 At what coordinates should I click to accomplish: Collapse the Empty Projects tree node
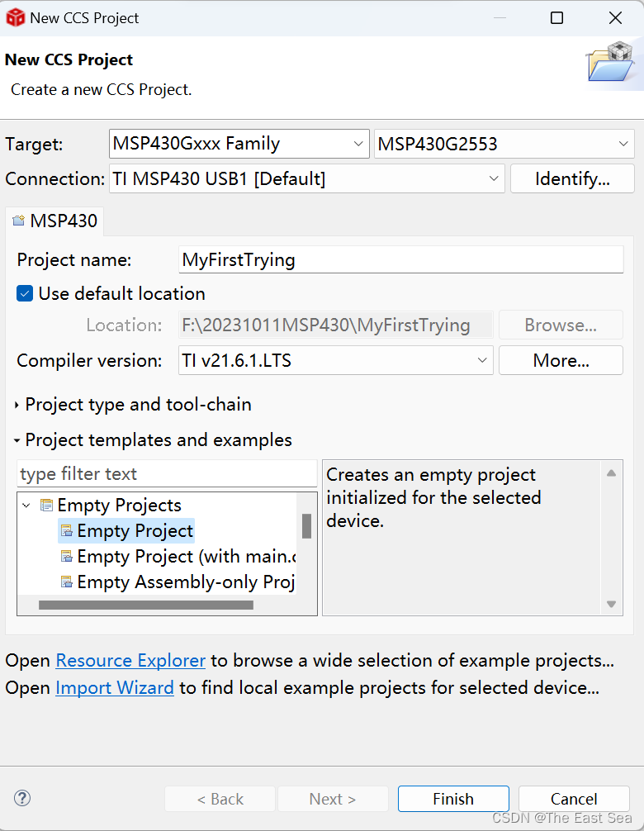point(26,505)
